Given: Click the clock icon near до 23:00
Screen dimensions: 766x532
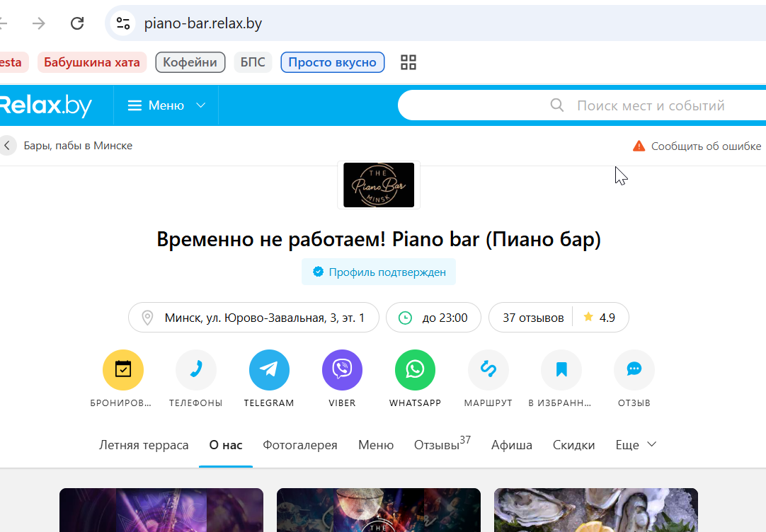Looking at the screenshot, I should point(405,318).
